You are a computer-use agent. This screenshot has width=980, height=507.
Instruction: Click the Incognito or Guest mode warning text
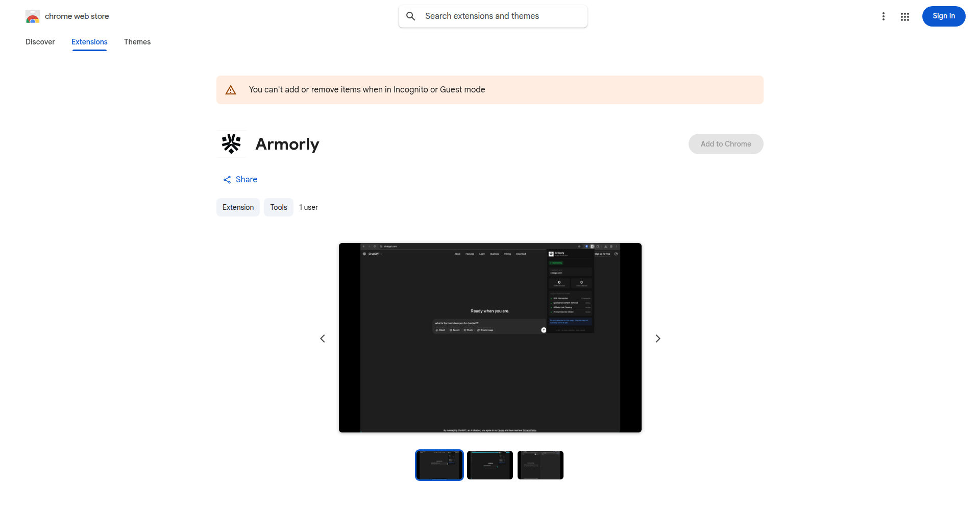point(367,90)
